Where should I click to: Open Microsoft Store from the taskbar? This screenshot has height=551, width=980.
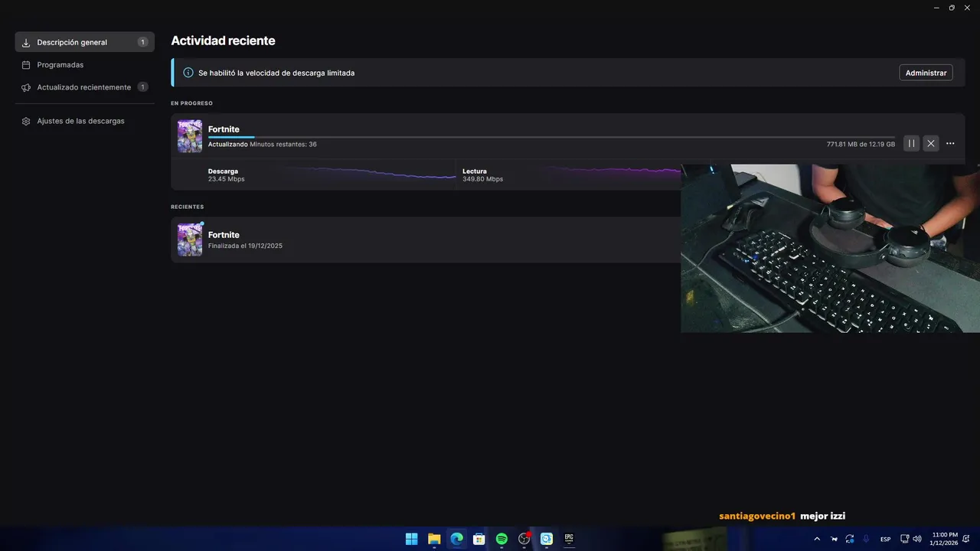tap(479, 539)
